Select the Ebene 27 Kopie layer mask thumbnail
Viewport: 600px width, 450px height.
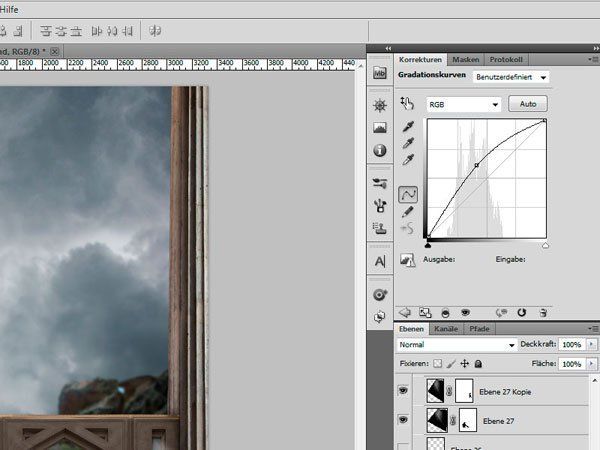pyautogui.click(x=464, y=391)
